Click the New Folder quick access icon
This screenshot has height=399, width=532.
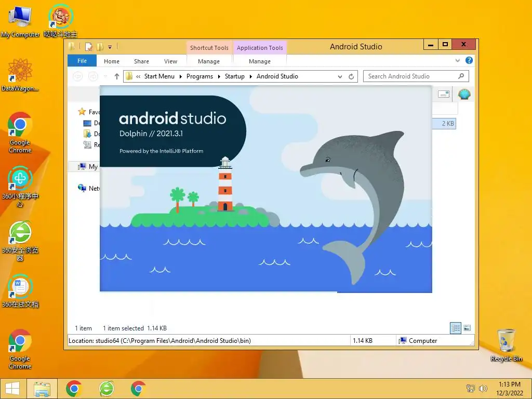click(100, 47)
